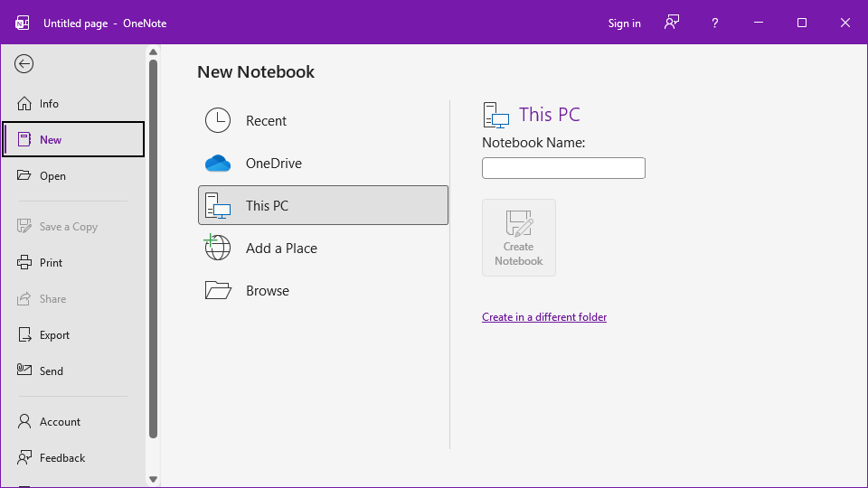Go back using the circled arrow icon
This screenshot has height=488, width=868.
(x=24, y=63)
